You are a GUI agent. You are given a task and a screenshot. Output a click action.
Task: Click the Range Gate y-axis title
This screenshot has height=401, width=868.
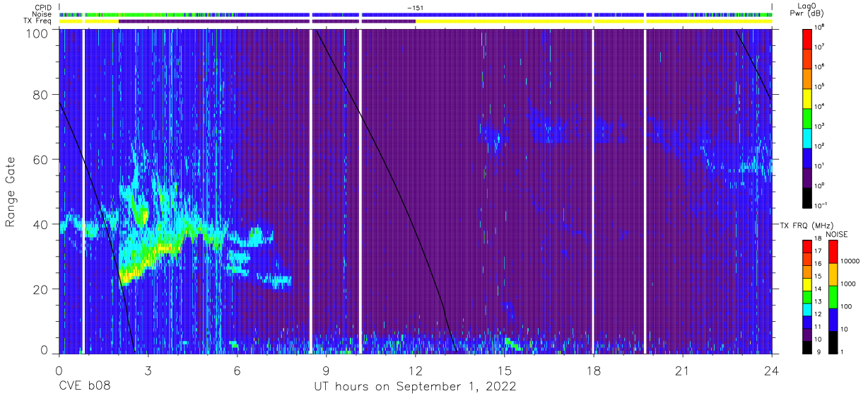(11, 192)
